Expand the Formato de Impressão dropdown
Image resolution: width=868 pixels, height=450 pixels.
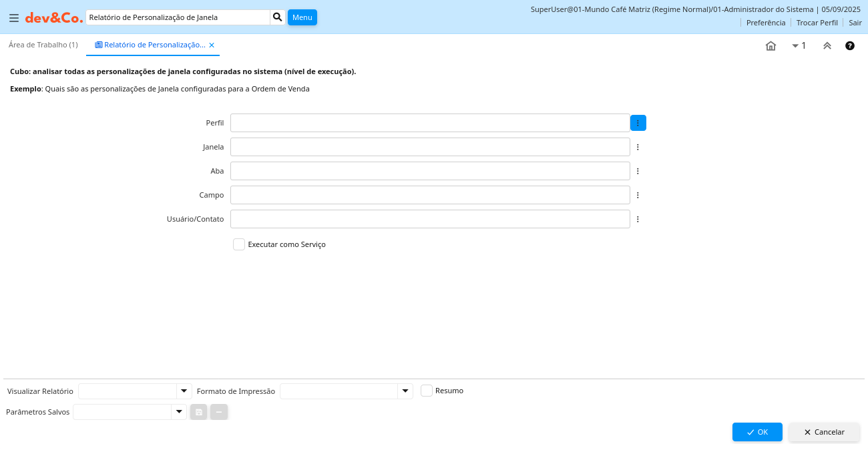(x=405, y=391)
